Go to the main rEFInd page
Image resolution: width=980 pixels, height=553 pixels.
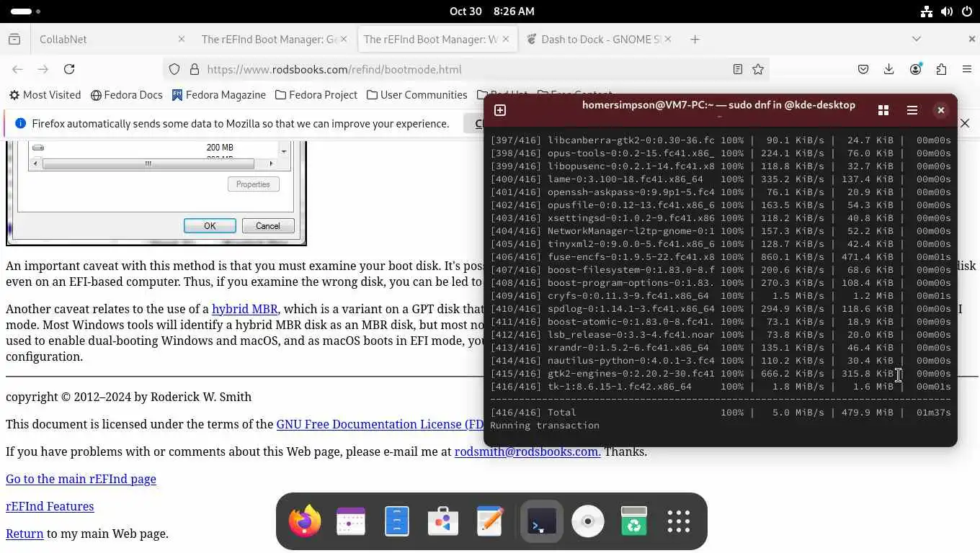[81, 479]
